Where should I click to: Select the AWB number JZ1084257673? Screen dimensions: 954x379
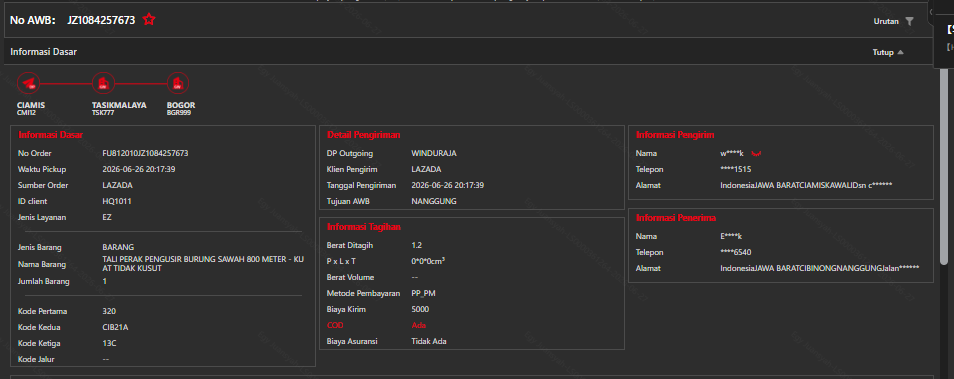coord(101,20)
